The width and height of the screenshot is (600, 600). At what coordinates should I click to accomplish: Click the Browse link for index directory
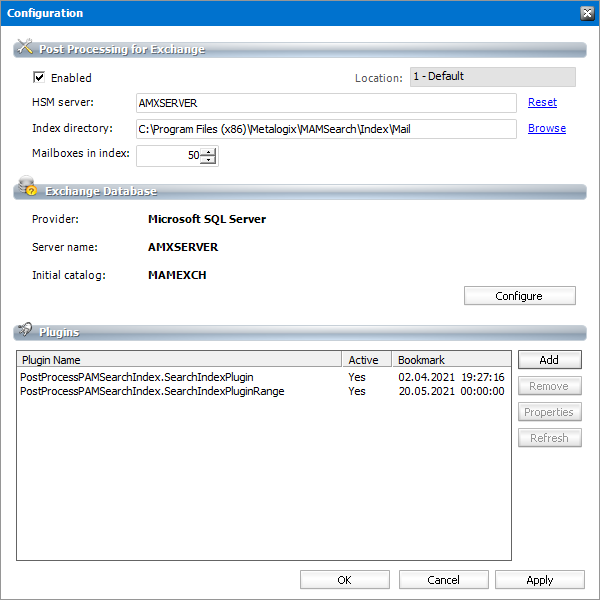click(547, 128)
